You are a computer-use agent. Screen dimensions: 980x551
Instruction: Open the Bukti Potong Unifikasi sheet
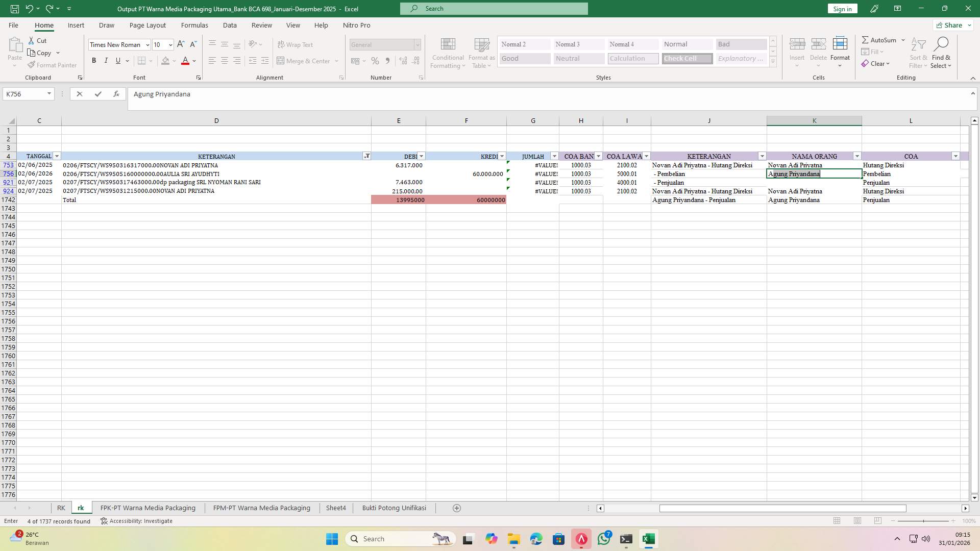pyautogui.click(x=394, y=508)
